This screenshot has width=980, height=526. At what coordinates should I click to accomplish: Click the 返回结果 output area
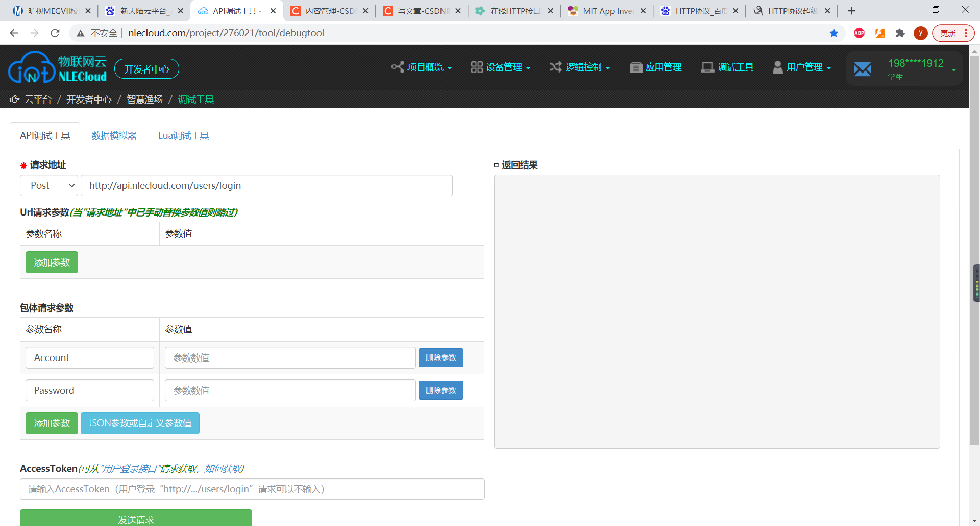click(x=717, y=312)
